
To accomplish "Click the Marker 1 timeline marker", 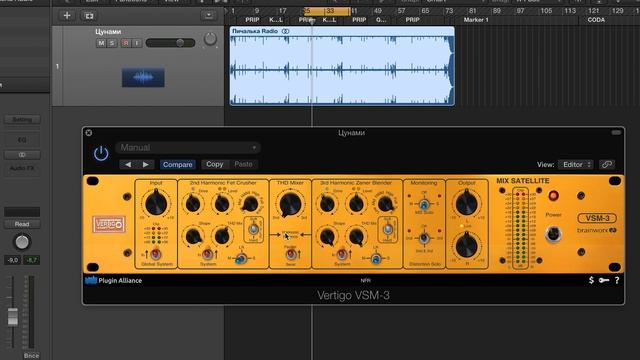I will [x=476, y=20].
